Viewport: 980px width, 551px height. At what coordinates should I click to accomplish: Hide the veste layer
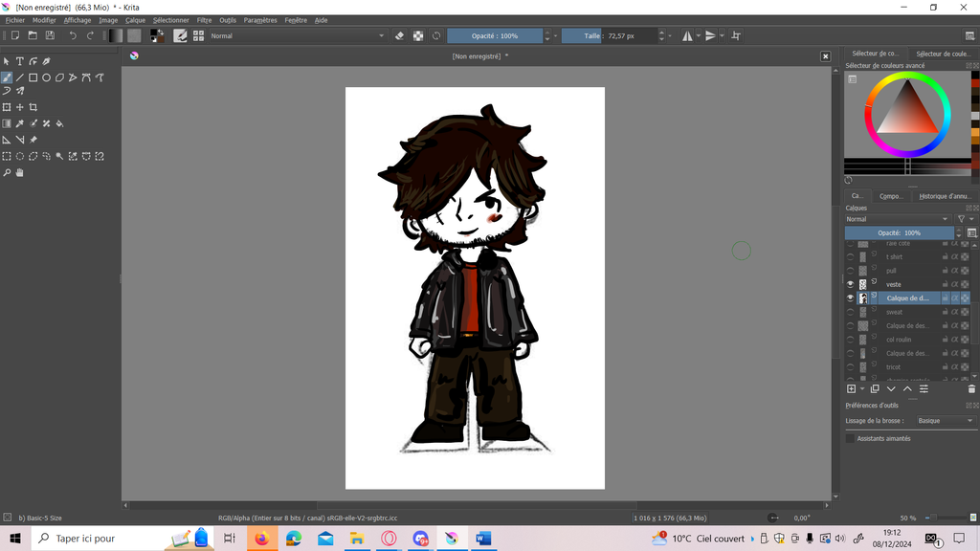pyautogui.click(x=850, y=284)
